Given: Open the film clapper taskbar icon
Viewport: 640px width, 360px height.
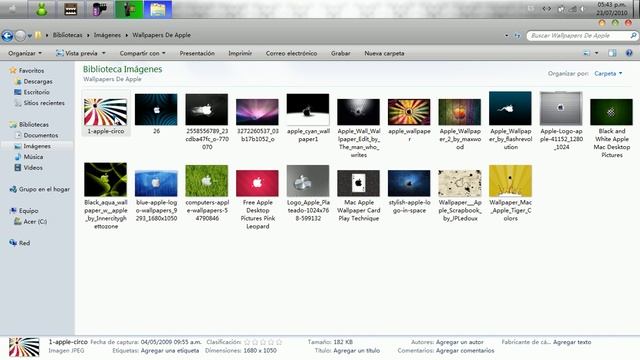Looking at the screenshot, I should 71,9.
